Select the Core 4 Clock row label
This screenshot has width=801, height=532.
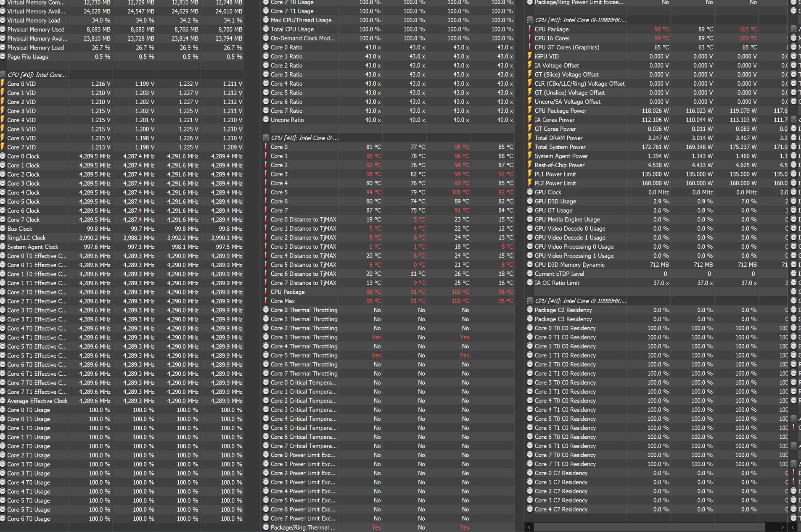coord(24,192)
